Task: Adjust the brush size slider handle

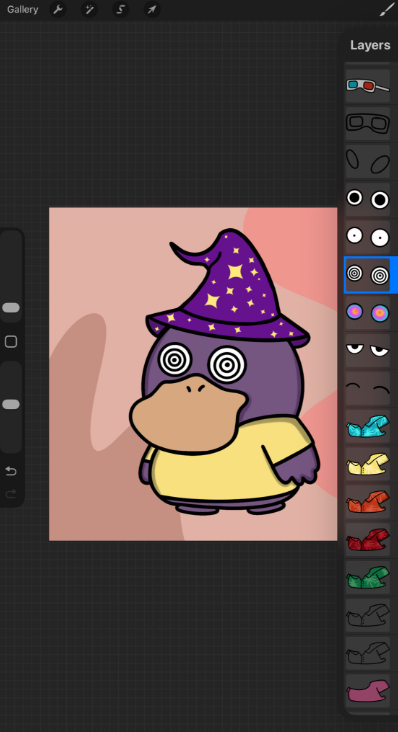Action: pos(11,308)
